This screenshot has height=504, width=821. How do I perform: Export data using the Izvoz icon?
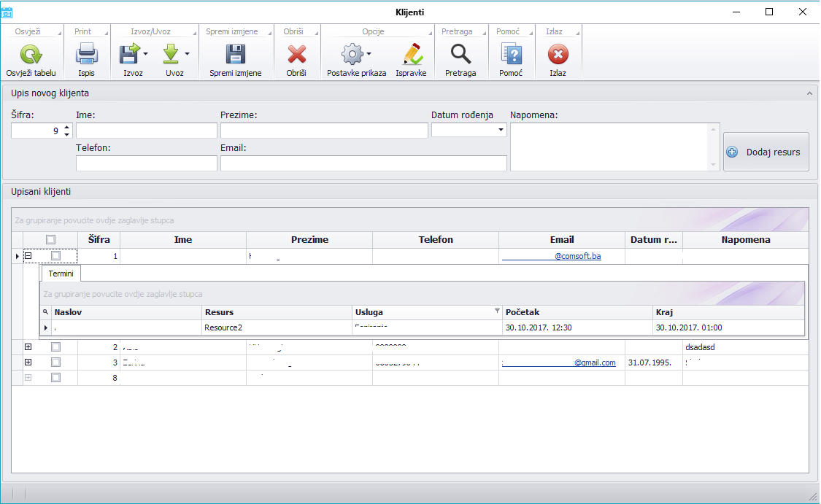click(x=129, y=55)
